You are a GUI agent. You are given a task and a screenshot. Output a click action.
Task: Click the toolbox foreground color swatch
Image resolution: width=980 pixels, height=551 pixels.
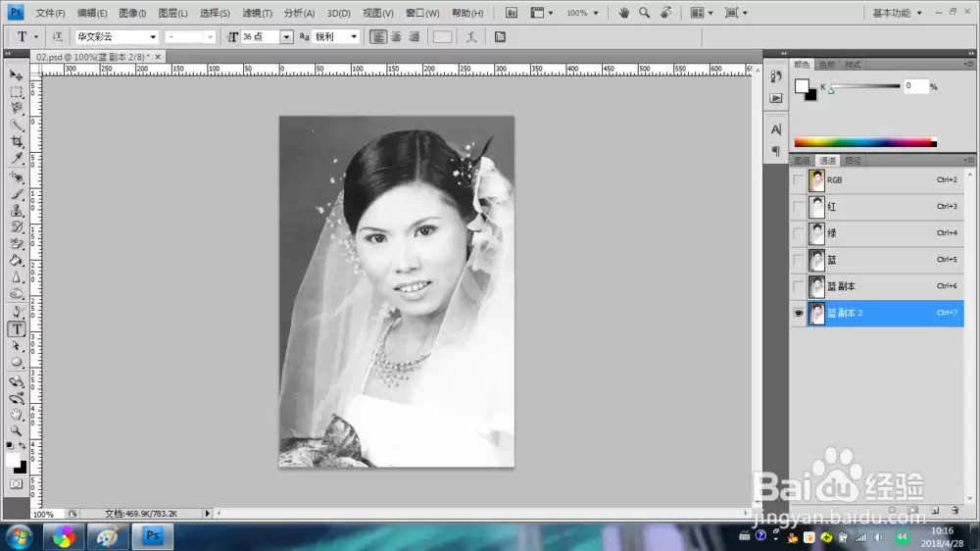click(13, 460)
